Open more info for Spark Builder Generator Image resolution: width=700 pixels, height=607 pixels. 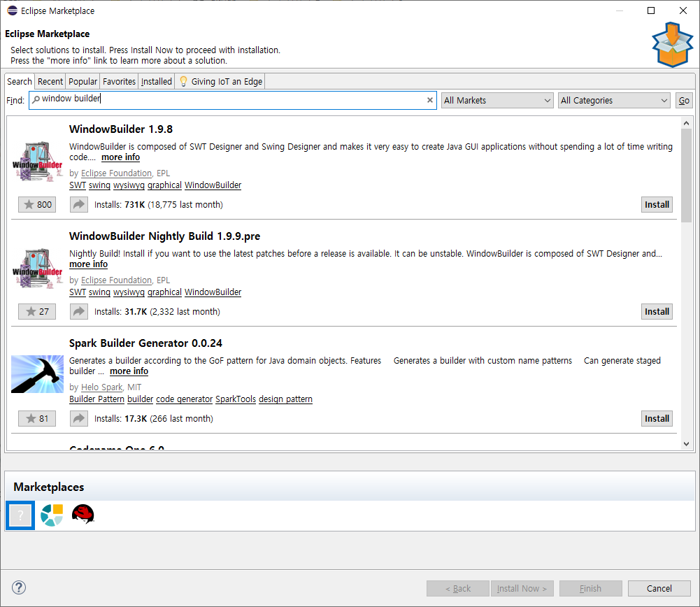point(129,371)
